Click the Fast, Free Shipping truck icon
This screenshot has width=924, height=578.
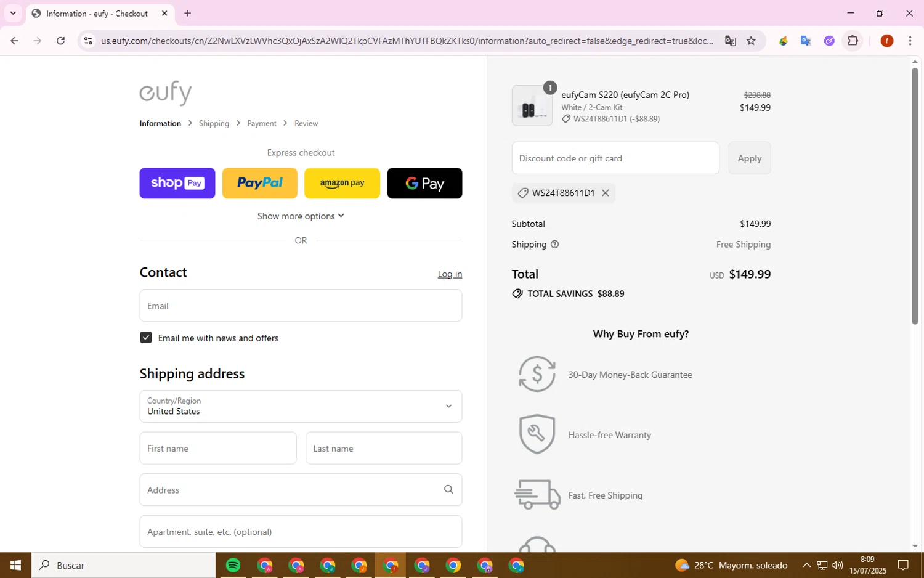537,495
